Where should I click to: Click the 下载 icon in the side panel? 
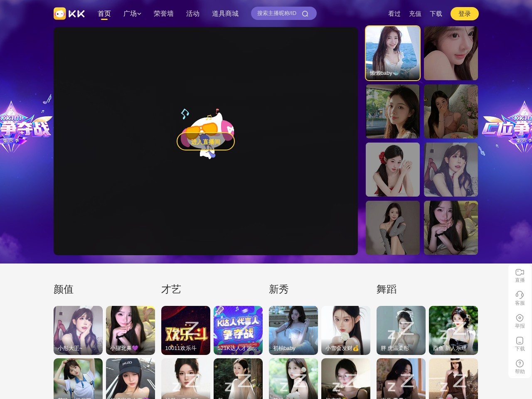coord(520,341)
